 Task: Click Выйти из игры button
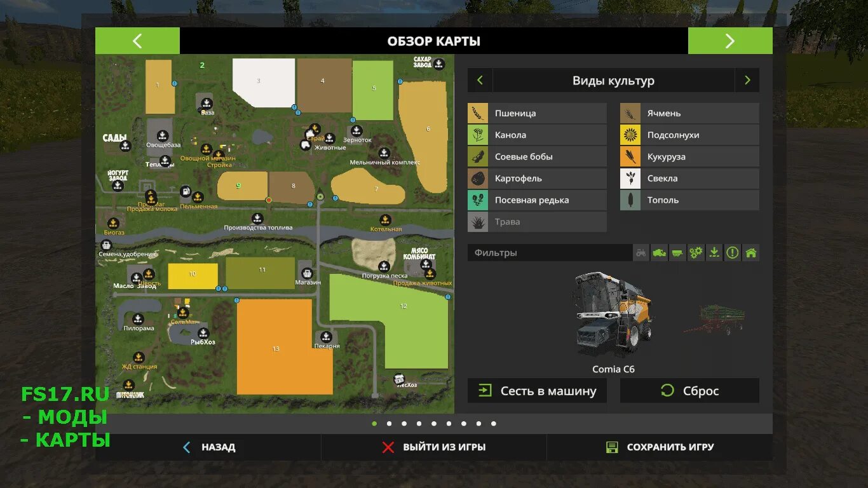[x=434, y=447]
